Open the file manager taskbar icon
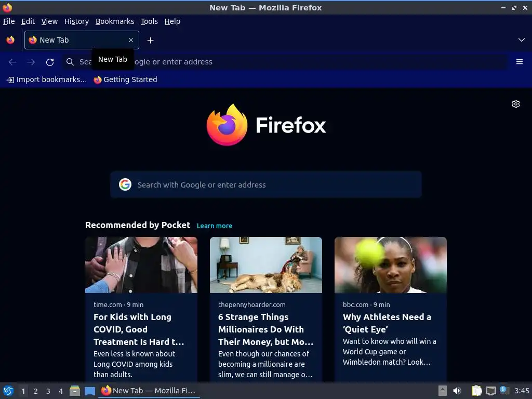This screenshot has width=532, height=399. coord(75,391)
